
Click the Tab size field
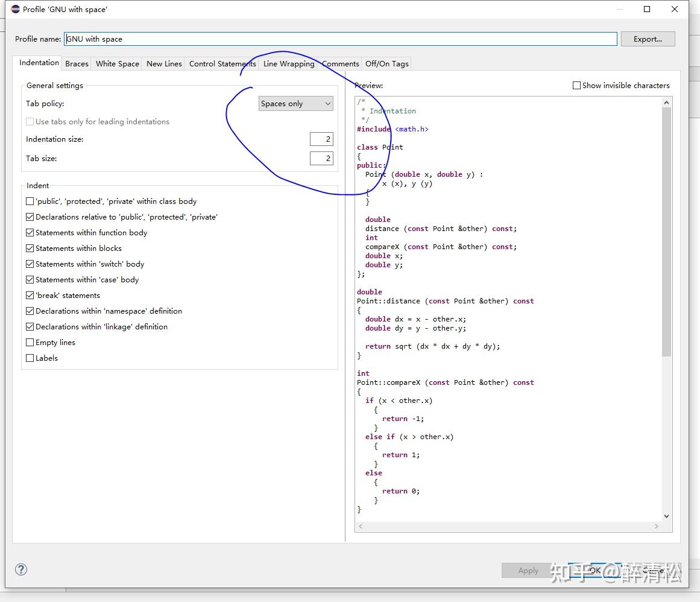[321, 159]
